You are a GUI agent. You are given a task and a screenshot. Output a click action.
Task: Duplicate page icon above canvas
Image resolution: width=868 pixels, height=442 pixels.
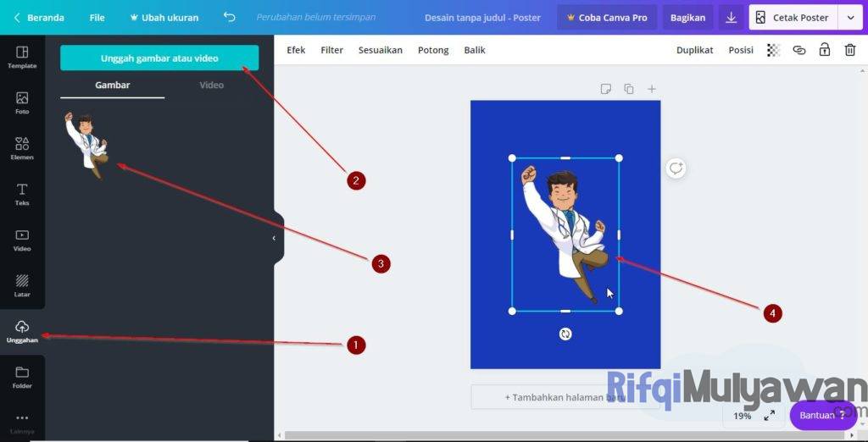(x=629, y=89)
